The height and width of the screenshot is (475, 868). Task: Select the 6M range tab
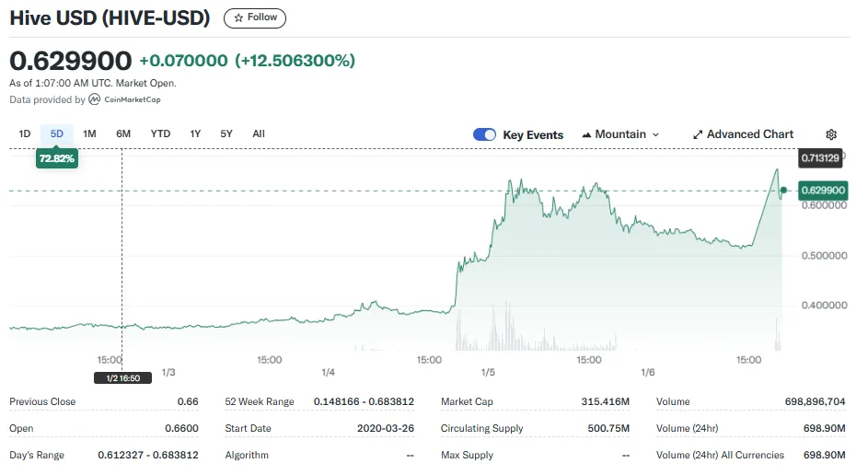pyautogui.click(x=123, y=134)
